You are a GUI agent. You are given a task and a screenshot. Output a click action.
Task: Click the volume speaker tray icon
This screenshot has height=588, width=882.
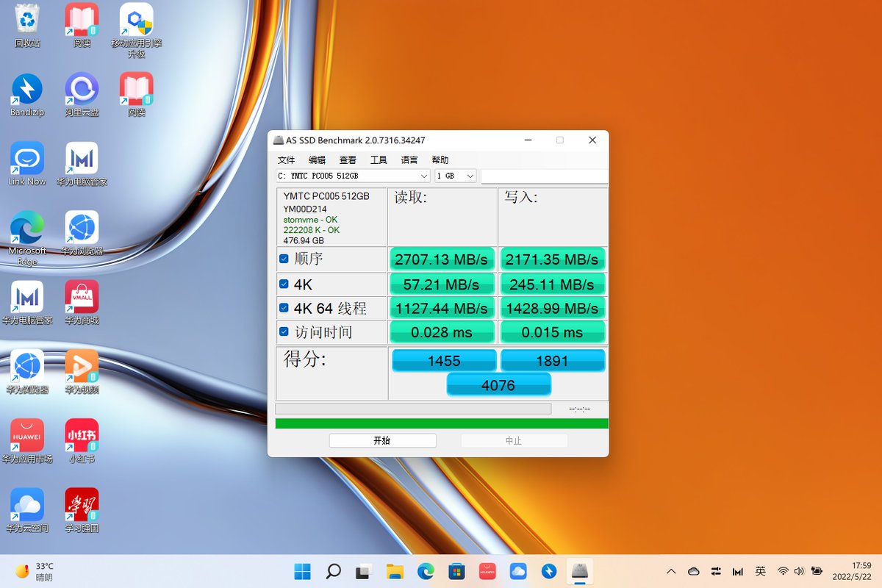coord(799,571)
